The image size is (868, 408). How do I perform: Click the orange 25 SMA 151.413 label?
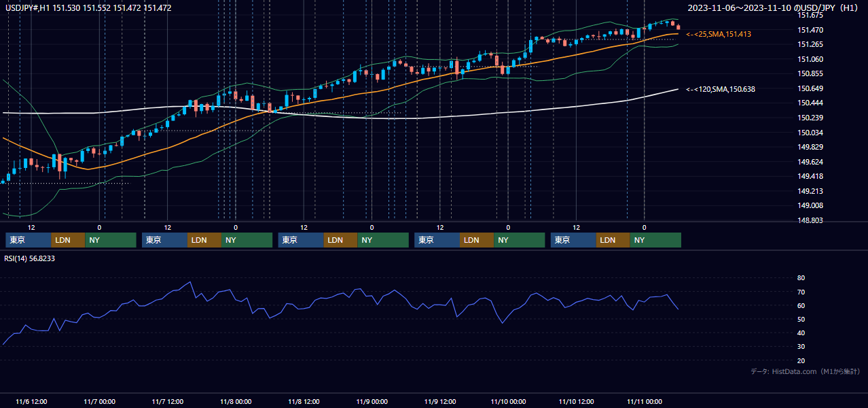[719, 34]
